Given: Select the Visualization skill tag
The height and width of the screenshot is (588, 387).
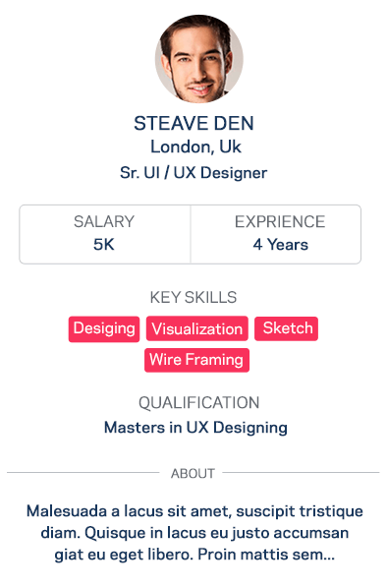Looking at the screenshot, I should tap(197, 328).
